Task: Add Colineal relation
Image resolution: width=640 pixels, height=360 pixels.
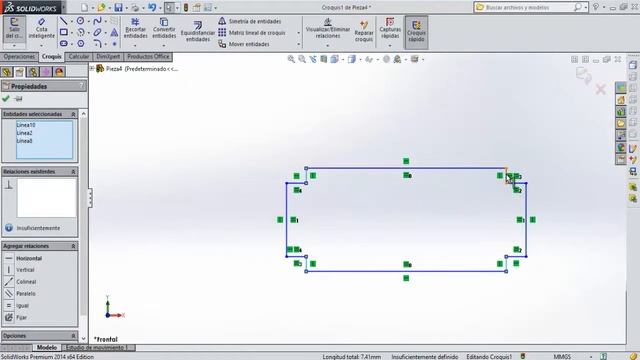Action: click(x=26, y=282)
